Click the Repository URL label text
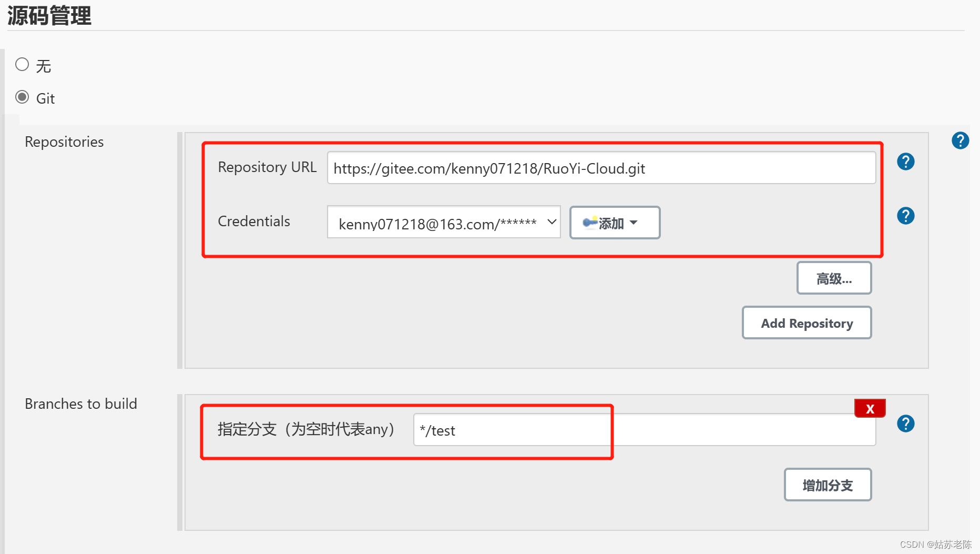This screenshot has width=980, height=554. (267, 167)
